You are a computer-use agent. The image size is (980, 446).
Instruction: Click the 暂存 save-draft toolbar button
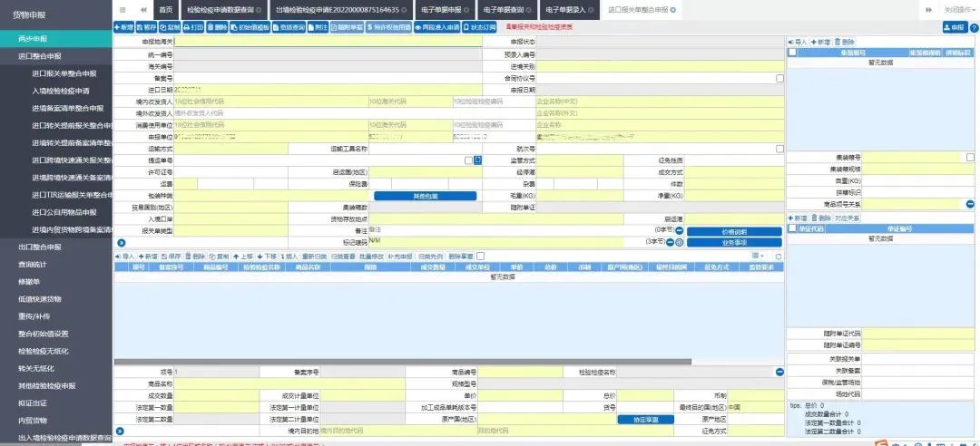[x=145, y=27]
